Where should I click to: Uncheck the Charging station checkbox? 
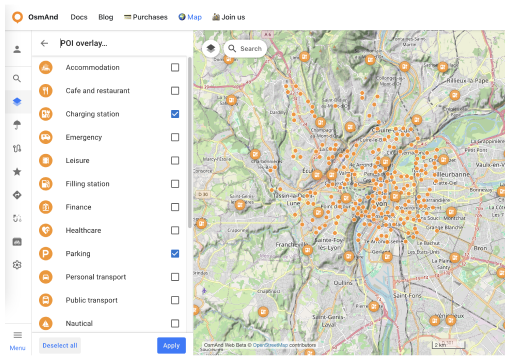[x=175, y=114]
